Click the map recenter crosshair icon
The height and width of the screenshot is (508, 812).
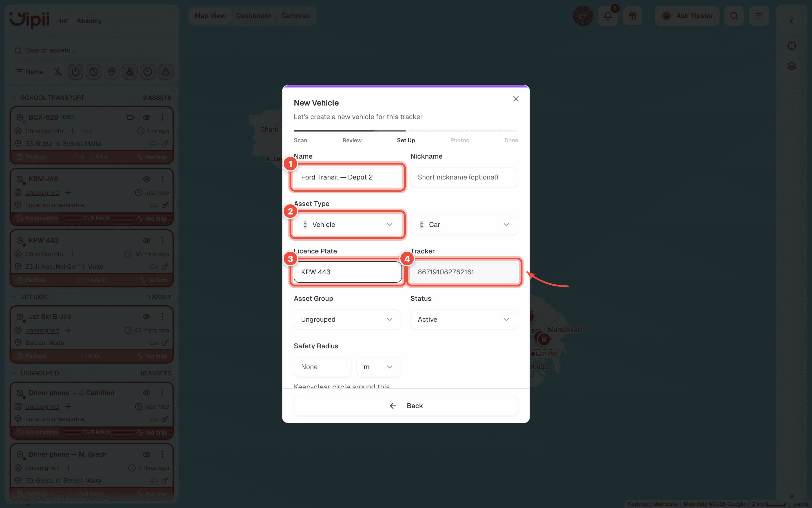tap(791, 46)
